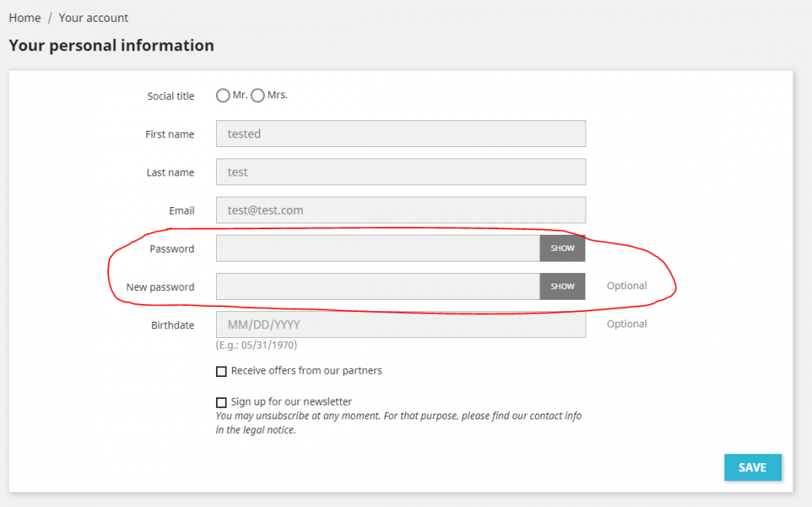Focus the Email input field
This screenshot has width=812, height=507.
coord(400,210)
